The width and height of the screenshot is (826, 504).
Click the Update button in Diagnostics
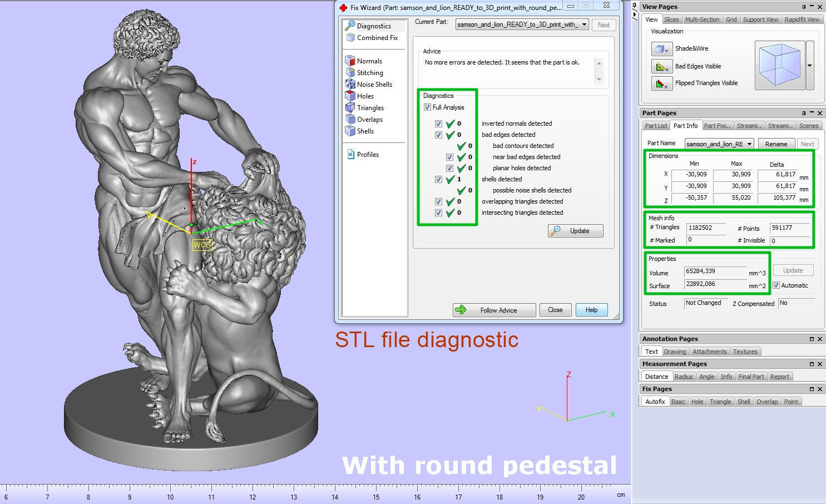(575, 231)
